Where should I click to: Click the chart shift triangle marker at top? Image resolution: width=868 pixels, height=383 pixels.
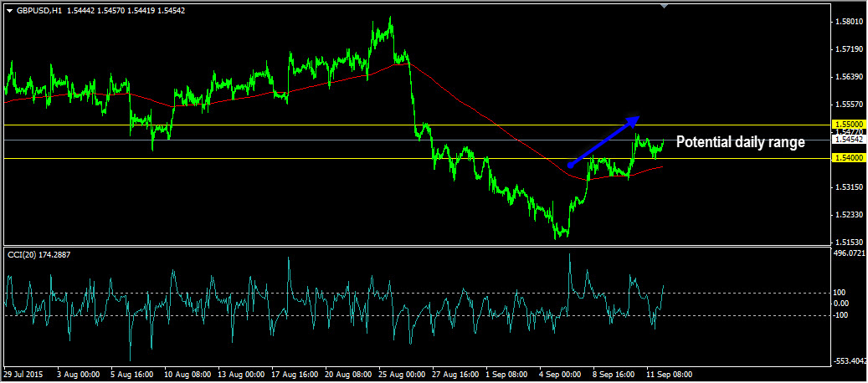coord(665,6)
